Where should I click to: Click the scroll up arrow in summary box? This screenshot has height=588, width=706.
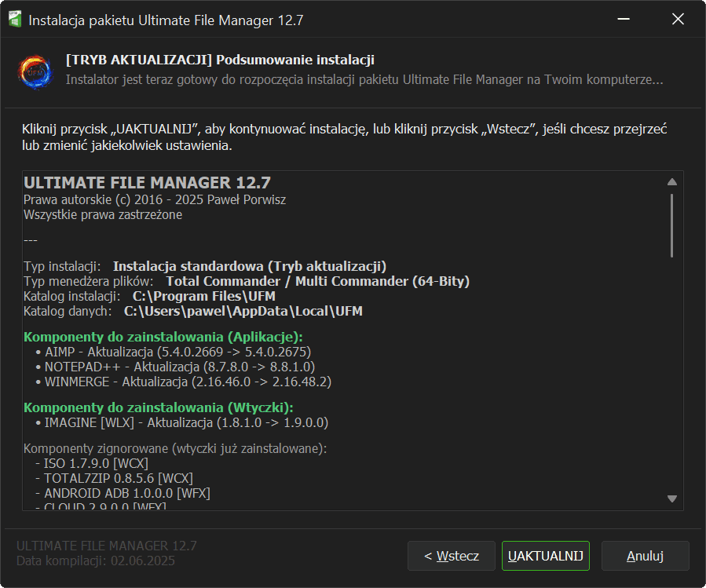coord(671,181)
